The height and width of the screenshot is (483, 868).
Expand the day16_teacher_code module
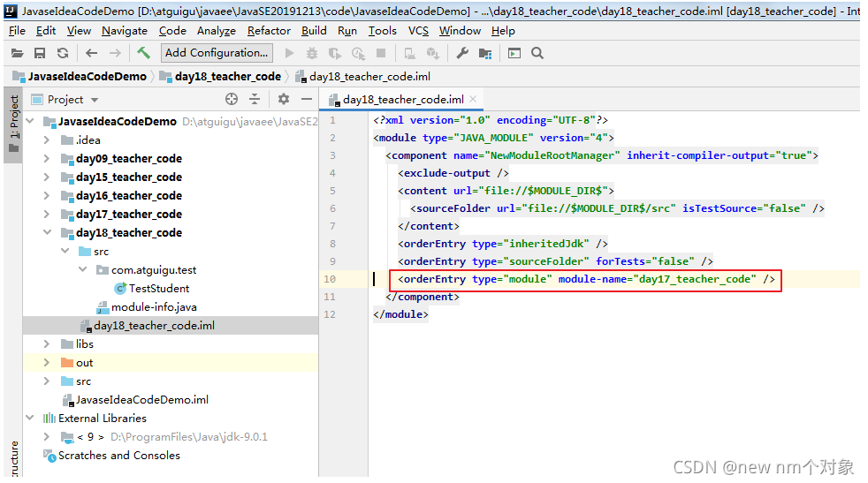click(x=47, y=195)
